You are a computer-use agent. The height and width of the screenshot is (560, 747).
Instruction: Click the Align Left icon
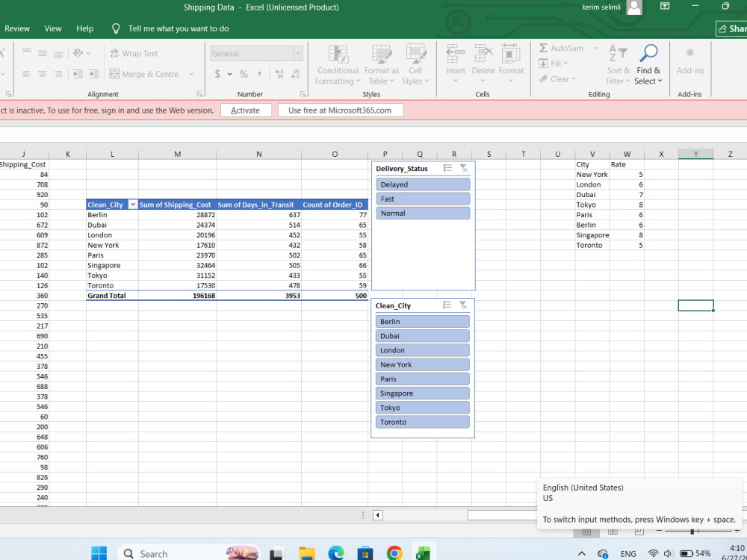(x=27, y=74)
